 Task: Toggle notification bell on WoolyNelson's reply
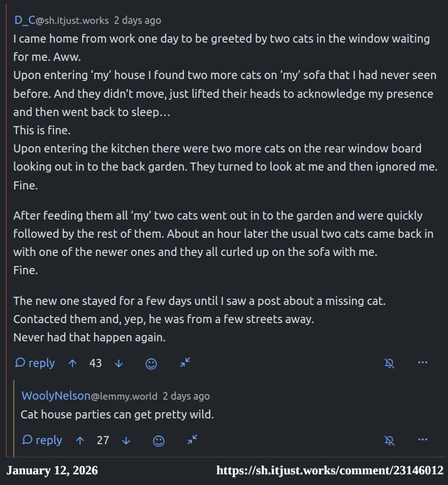(x=390, y=440)
